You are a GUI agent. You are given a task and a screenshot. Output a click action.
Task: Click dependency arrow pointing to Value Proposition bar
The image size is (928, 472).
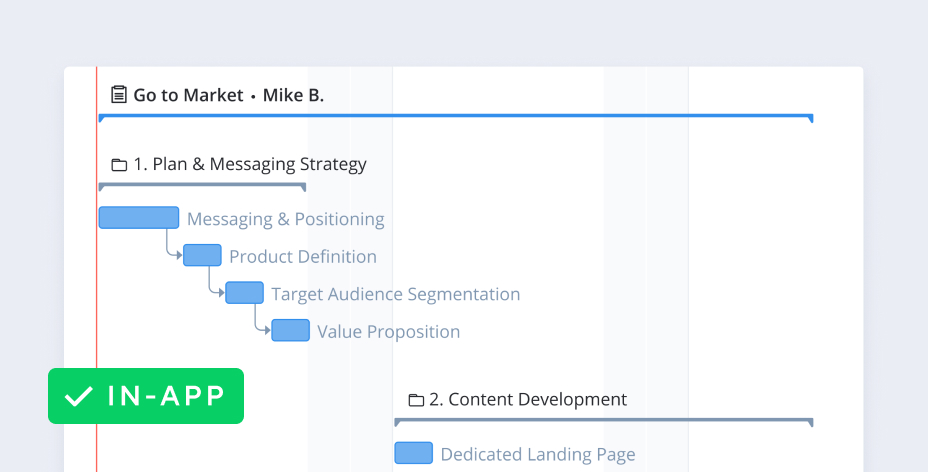pyautogui.click(x=265, y=331)
